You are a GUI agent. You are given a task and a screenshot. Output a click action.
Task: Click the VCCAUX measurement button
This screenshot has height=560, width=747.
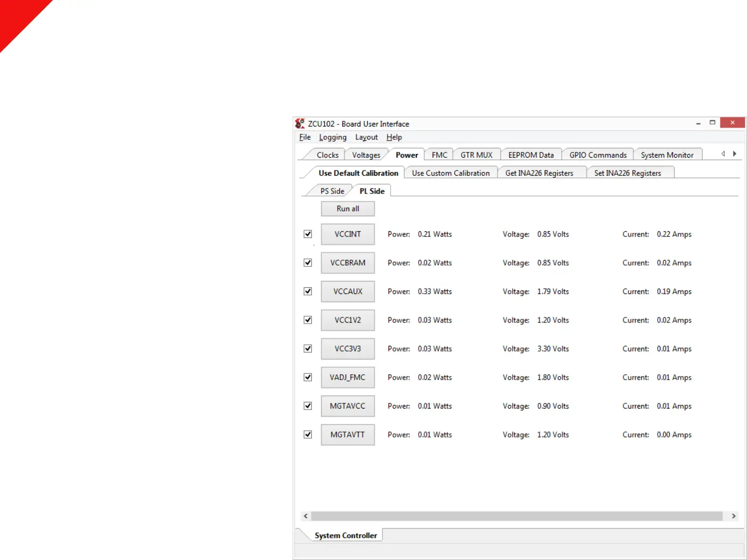pos(348,291)
